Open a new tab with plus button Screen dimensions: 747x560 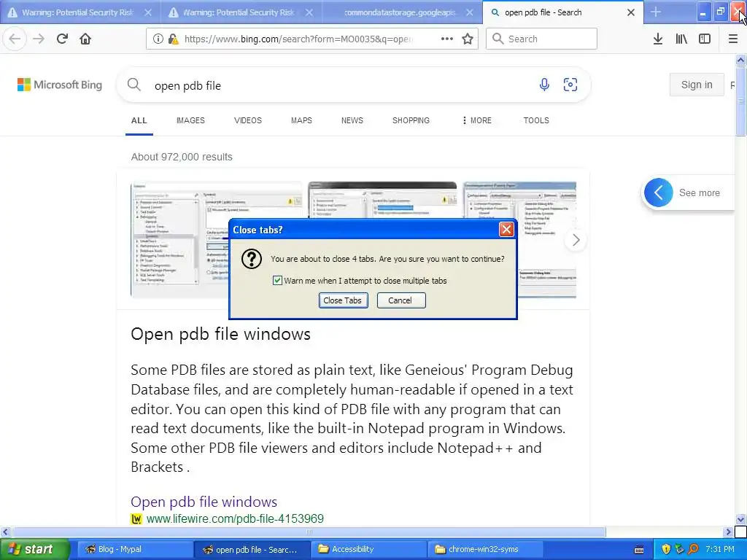click(x=656, y=12)
